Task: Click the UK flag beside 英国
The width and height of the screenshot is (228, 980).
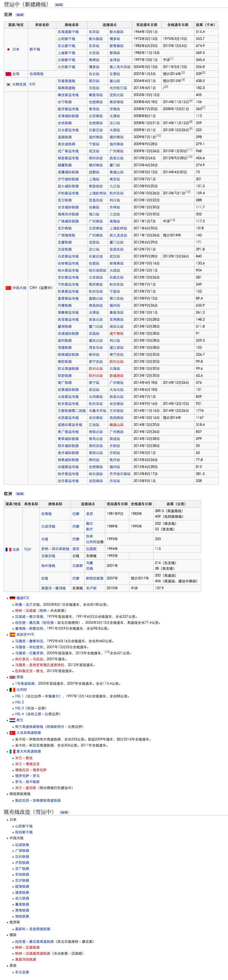Action: click(x=13, y=677)
